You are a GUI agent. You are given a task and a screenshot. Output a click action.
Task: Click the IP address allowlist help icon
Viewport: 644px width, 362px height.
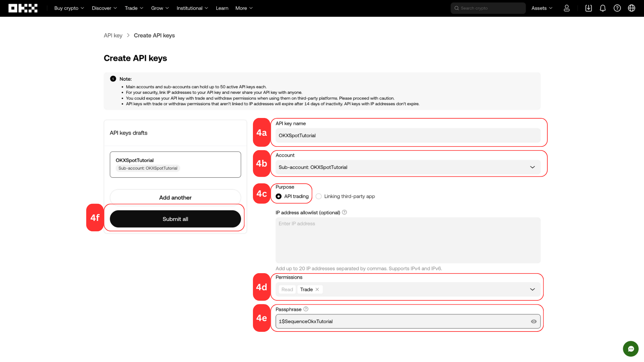pos(344,212)
